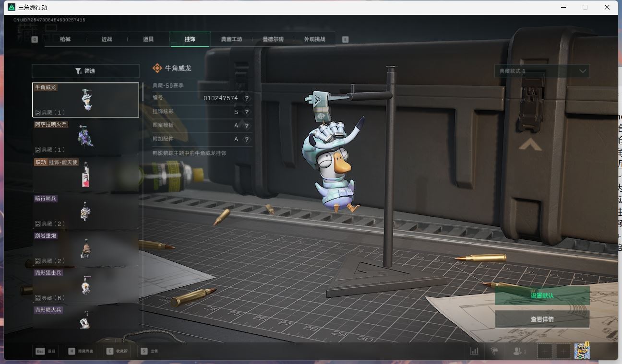Click the help icon next to 编号
Screen dimensions: 622x364
tap(247, 98)
